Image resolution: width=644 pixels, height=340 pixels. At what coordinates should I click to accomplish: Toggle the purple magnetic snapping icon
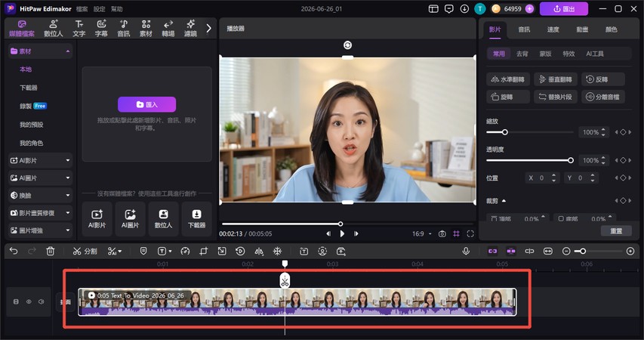click(511, 251)
